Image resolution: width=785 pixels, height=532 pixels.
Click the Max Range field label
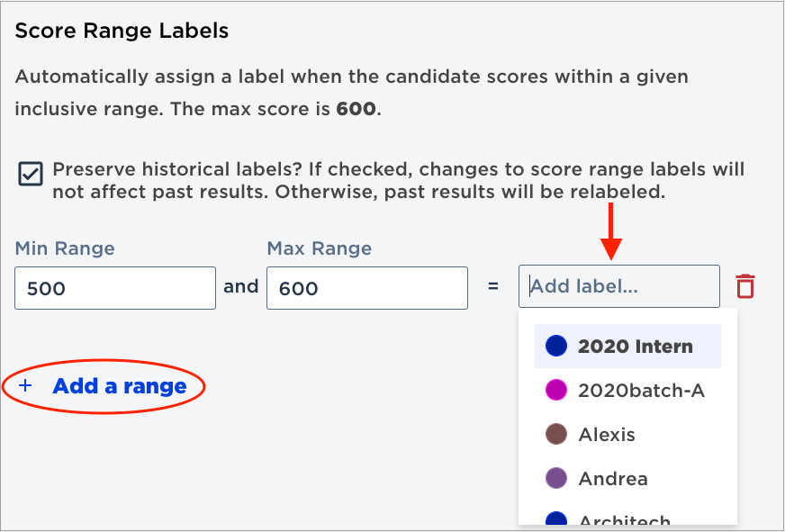[x=320, y=248]
